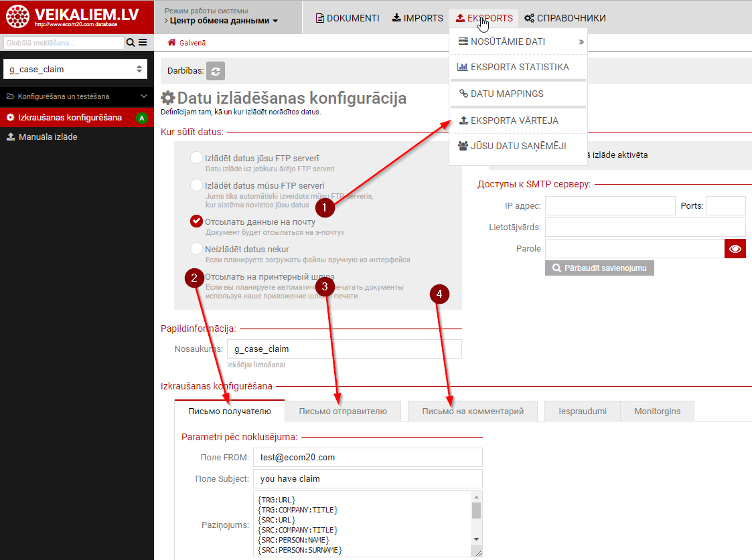This screenshot has height=560, width=752.
Task: Select Neizlādēt datus nekur option
Action: [196, 249]
